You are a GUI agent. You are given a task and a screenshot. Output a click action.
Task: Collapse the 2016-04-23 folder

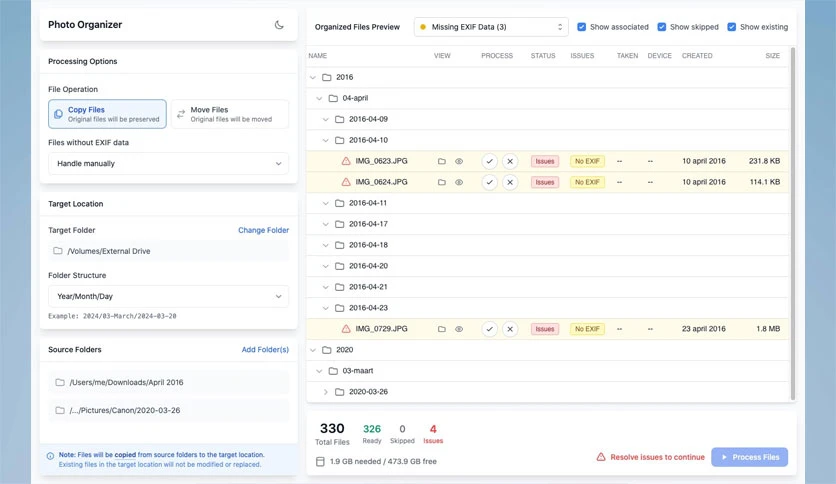click(x=326, y=308)
